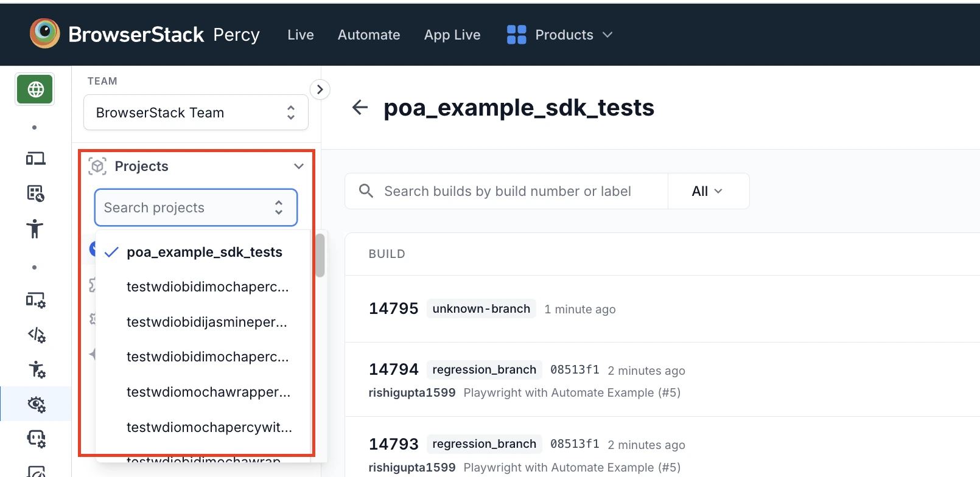Pick the testwdiomochapercywit... project
Image resolution: width=980 pixels, height=477 pixels.
[204, 427]
